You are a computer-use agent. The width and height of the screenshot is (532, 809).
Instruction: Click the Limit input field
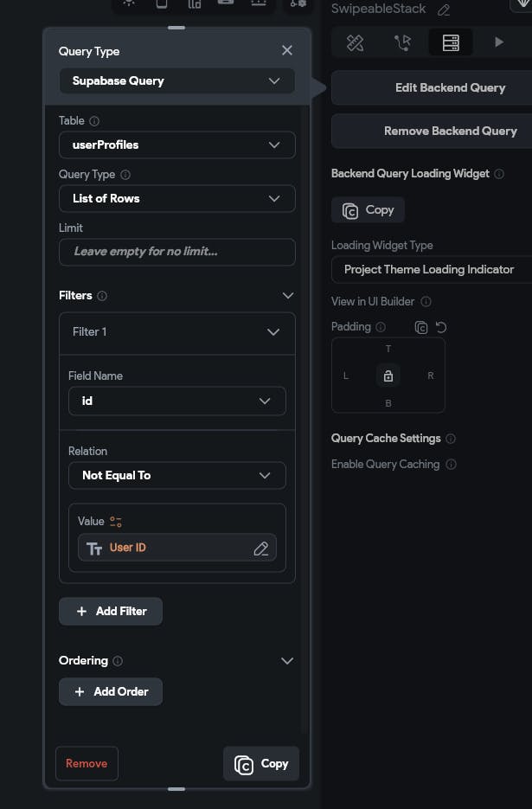177,252
